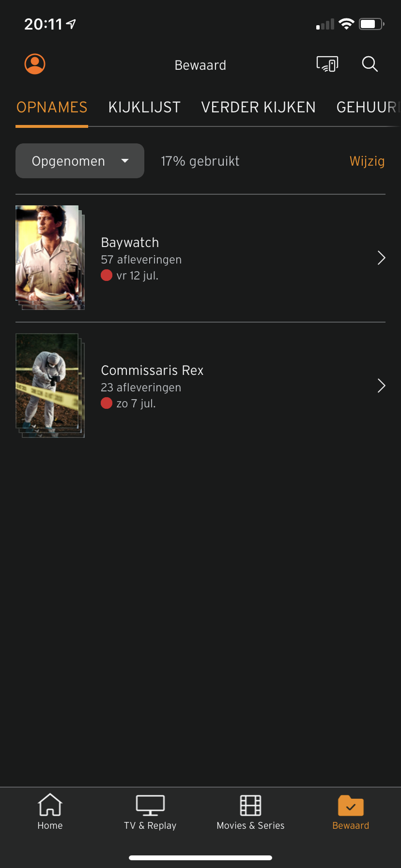Switch to the KIJKLIJST tab

click(x=144, y=107)
